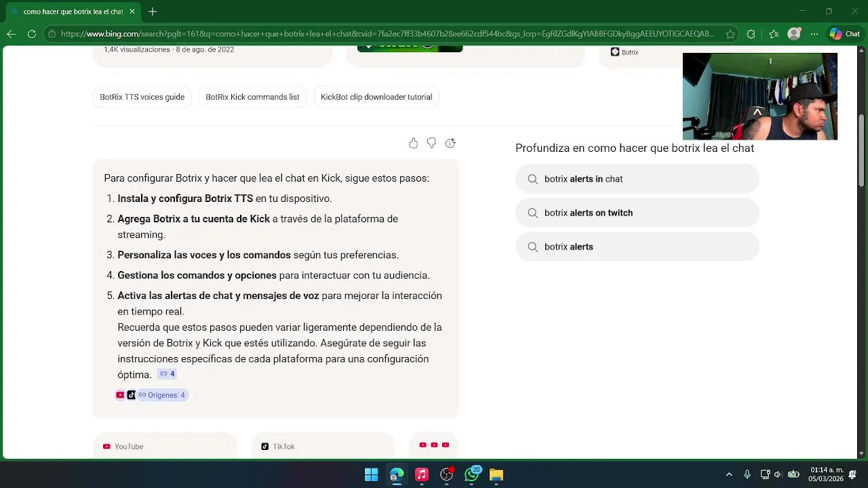Open File Explorer from the taskbar
The image size is (868, 488).
coord(496,474)
